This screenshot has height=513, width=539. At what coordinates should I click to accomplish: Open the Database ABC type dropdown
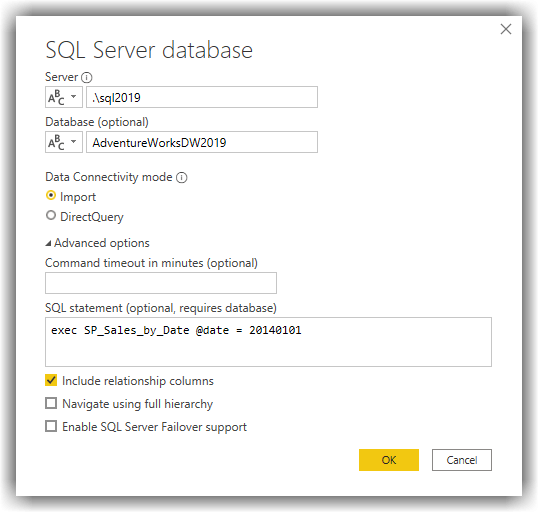[x=64, y=142]
